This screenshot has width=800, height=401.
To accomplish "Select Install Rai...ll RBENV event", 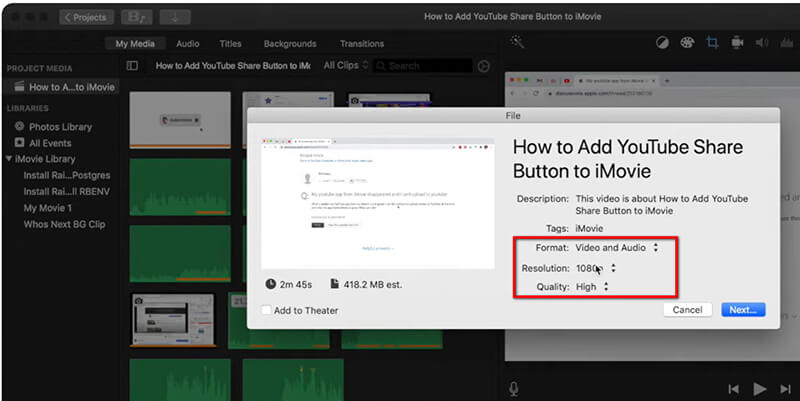I will (x=67, y=191).
